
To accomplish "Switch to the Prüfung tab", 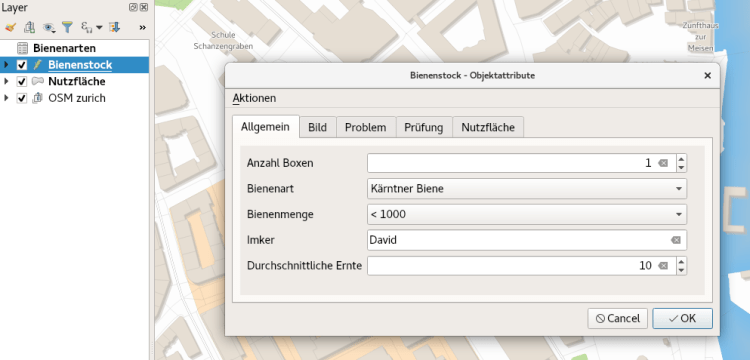I will [x=424, y=128].
